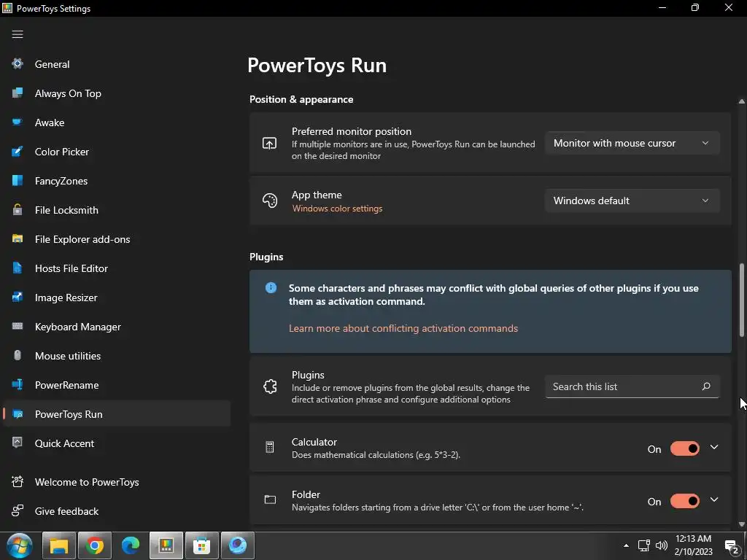Click the Image Resizer icon
Viewport: 747px width, 560px height.
coord(18,297)
